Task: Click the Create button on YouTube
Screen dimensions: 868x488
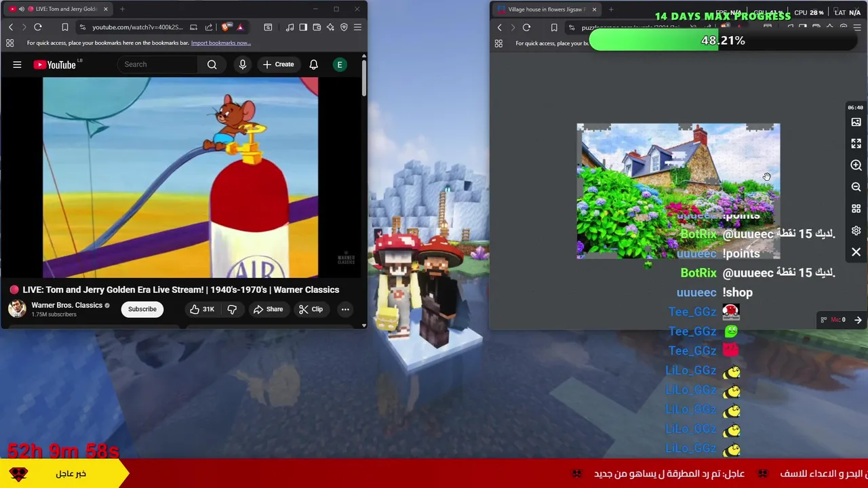Action: (x=278, y=64)
